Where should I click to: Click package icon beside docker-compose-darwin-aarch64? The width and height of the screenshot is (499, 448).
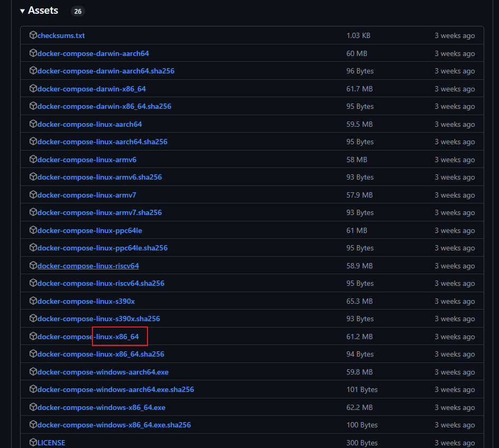click(33, 53)
